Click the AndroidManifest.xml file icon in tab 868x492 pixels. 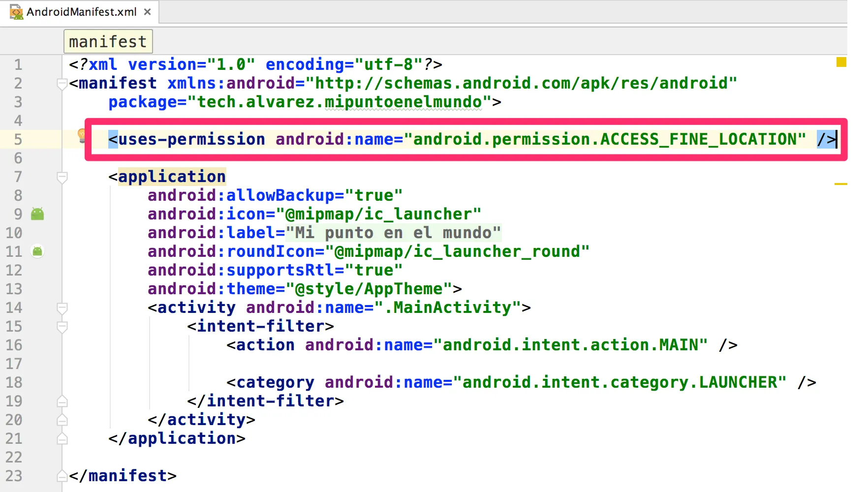tap(16, 12)
